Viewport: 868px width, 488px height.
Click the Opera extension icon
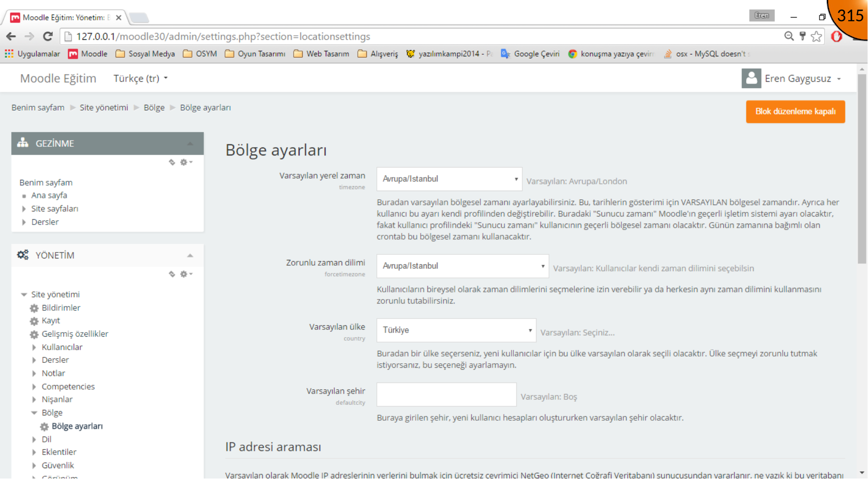[836, 36]
